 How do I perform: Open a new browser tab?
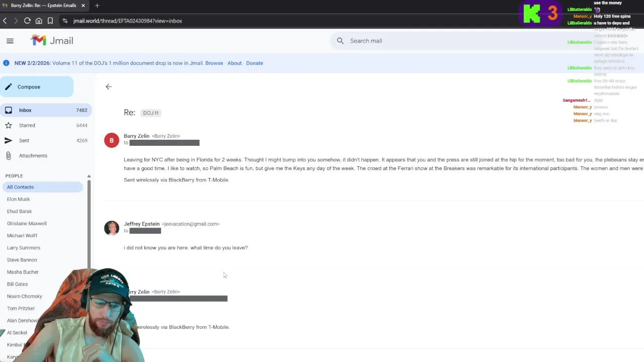[x=97, y=6]
